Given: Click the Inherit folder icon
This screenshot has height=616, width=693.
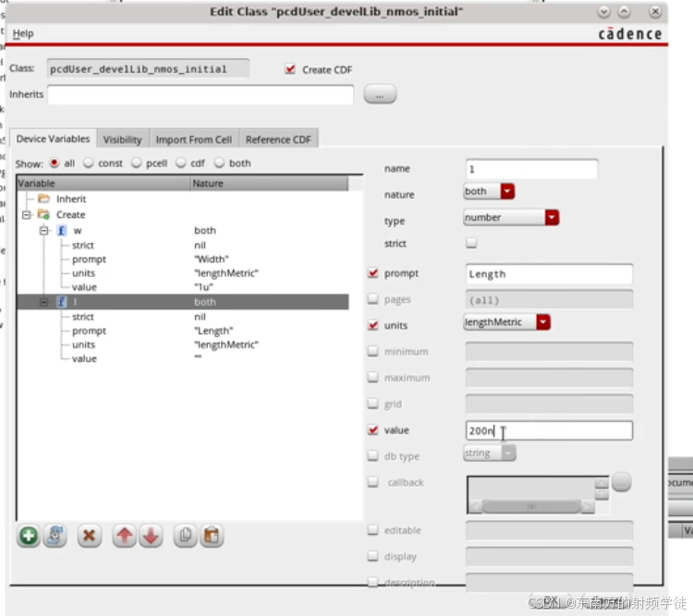Looking at the screenshot, I should [x=43, y=199].
